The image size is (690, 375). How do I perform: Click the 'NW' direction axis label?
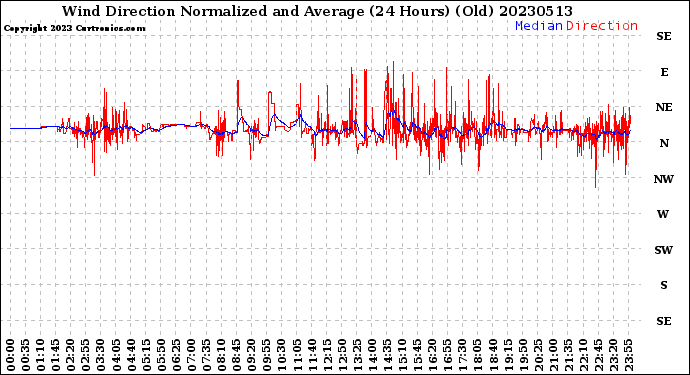(x=664, y=179)
